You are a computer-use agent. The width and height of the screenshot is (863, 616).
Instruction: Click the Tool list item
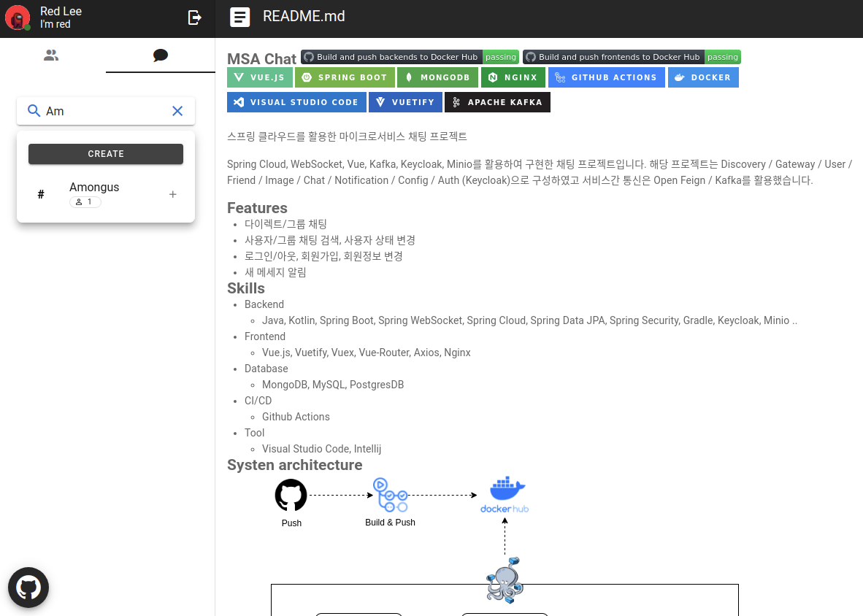pos(254,433)
